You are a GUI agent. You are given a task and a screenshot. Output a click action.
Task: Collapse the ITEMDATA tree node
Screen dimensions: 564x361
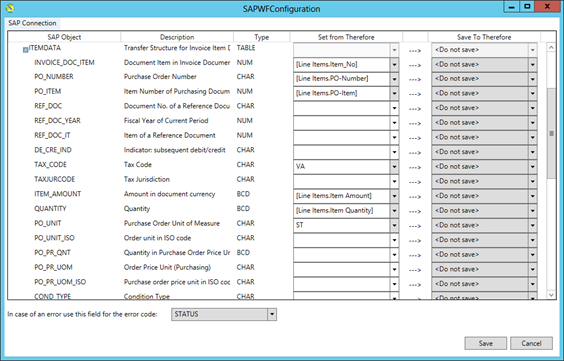tap(26, 50)
